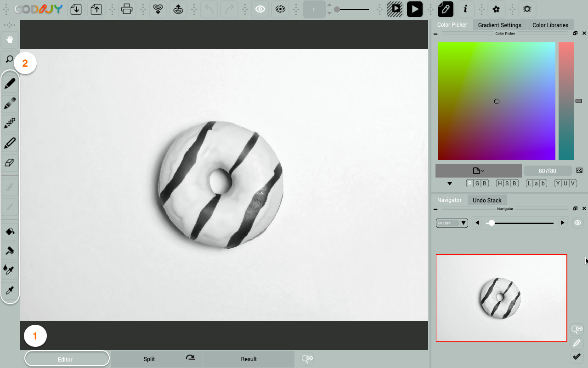Open the Navigator zoom percentage dropdown

click(x=452, y=223)
